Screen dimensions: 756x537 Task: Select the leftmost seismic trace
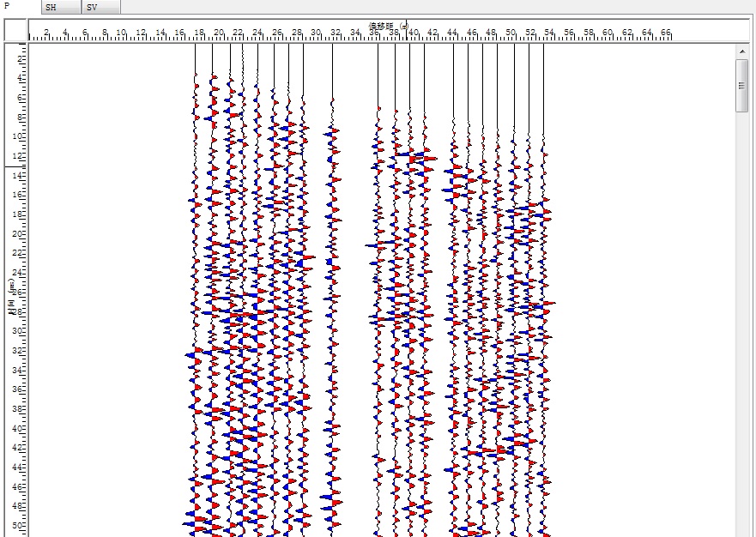(x=195, y=300)
